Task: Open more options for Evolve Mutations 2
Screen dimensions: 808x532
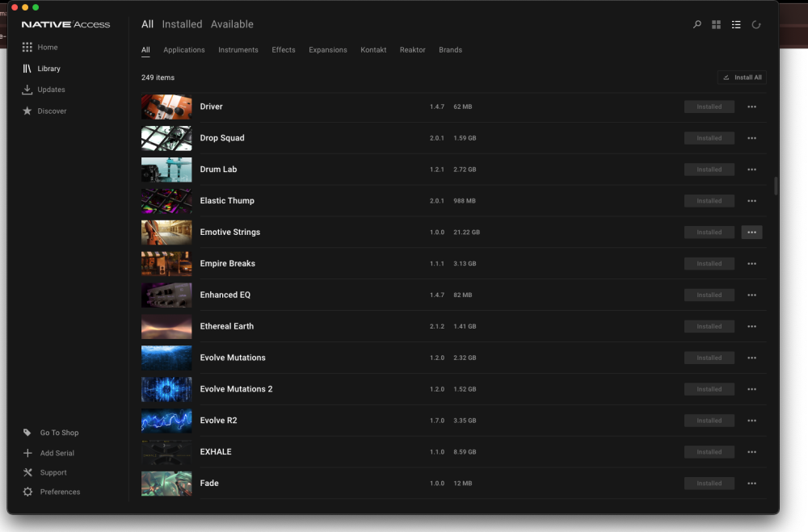Action: click(751, 389)
